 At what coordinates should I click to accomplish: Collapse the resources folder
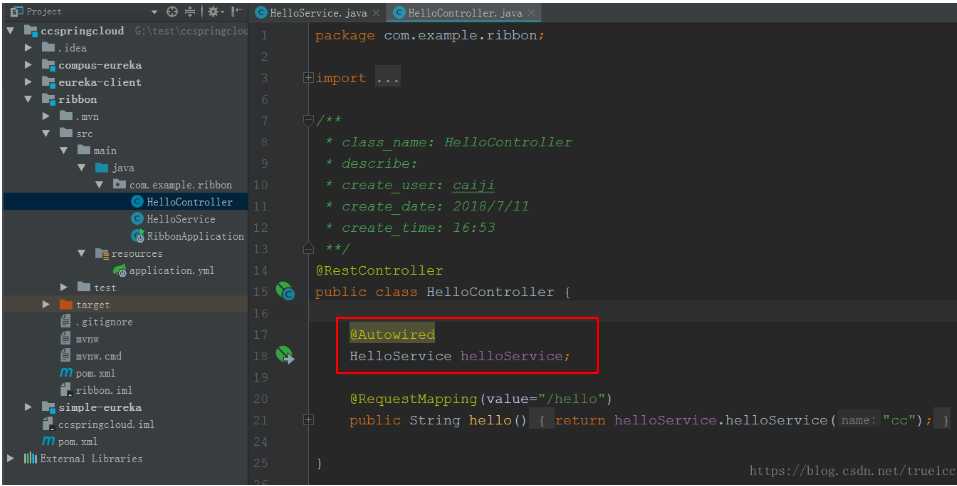pos(81,253)
